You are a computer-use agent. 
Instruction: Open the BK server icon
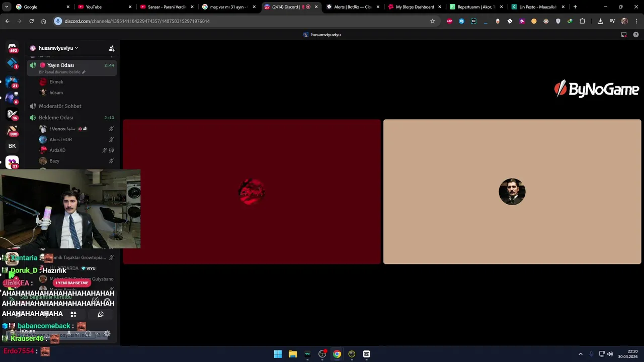[x=12, y=146]
